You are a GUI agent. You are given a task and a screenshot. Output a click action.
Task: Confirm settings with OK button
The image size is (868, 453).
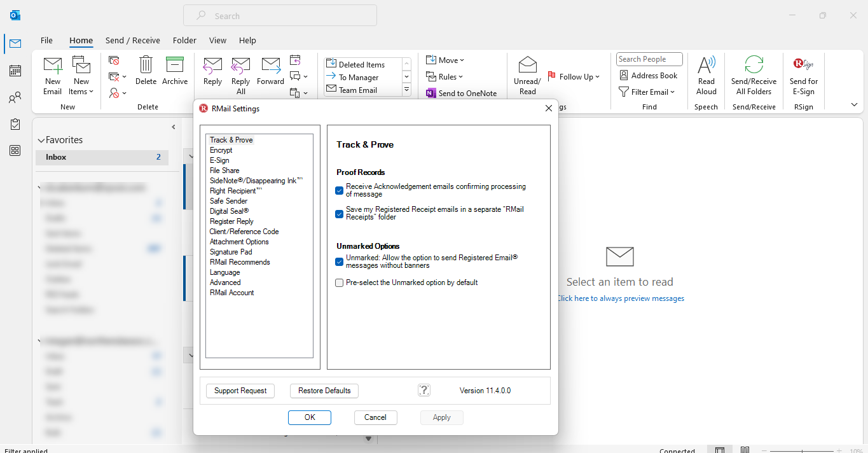310,417
